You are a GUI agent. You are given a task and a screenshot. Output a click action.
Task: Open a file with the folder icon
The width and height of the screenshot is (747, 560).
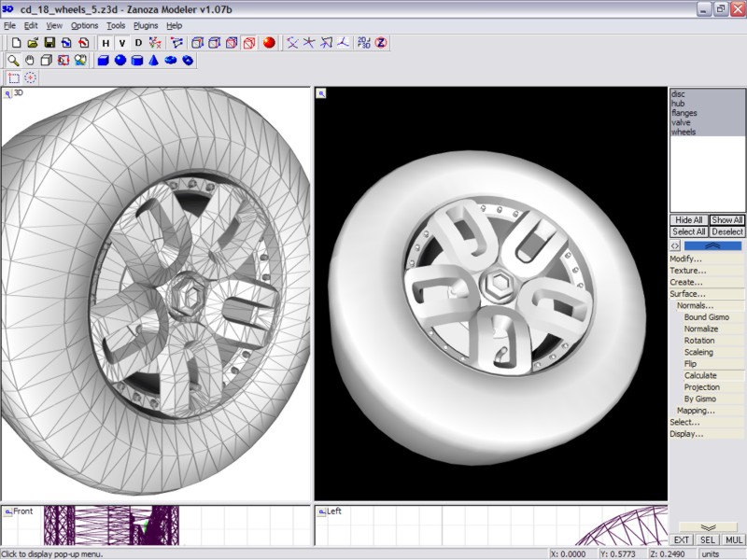tap(33, 43)
